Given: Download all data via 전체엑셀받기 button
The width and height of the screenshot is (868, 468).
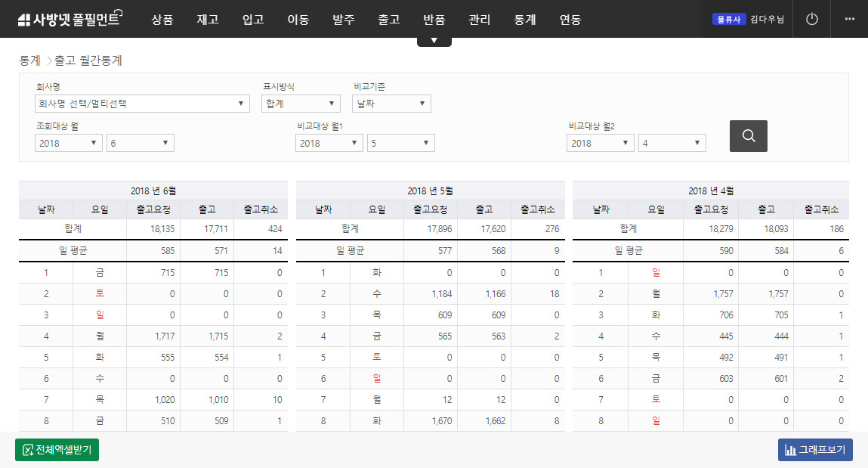Looking at the screenshot, I should tap(57, 450).
